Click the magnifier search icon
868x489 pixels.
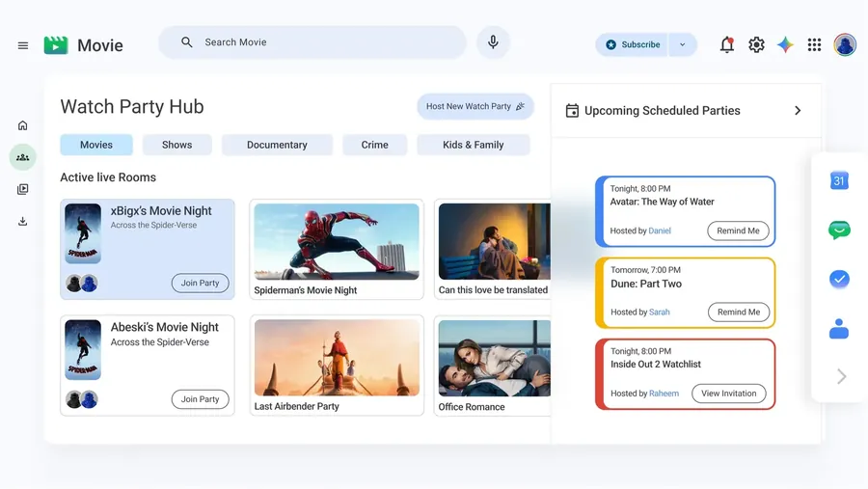(186, 42)
